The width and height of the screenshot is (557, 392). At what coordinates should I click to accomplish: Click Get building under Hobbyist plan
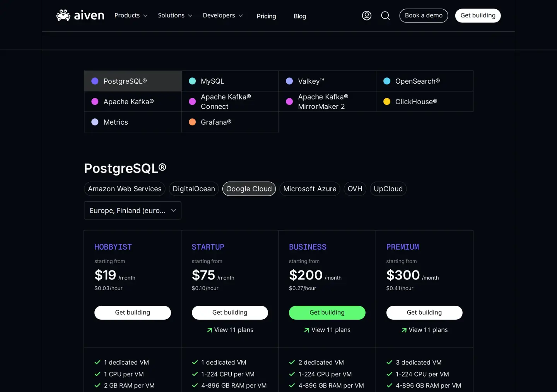click(133, 313)
